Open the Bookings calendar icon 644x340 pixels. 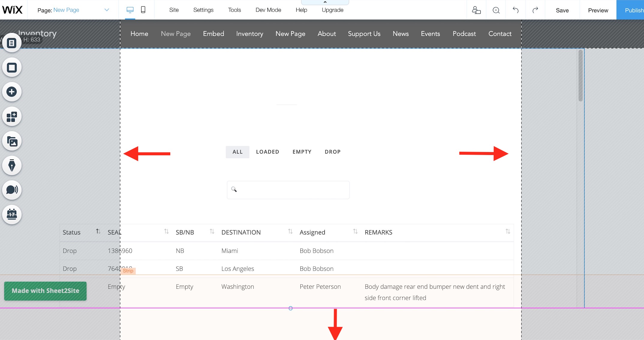click(x=12, y=214)
